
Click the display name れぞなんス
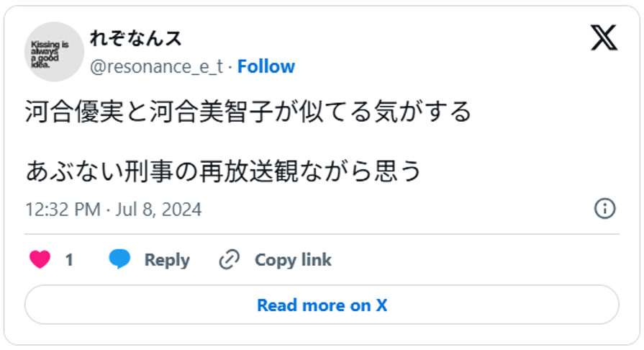pos(135,38)
